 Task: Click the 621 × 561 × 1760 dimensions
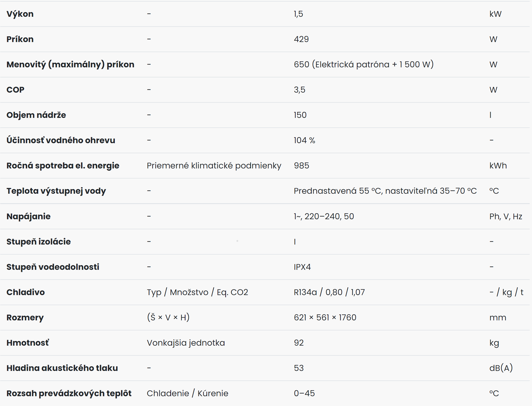(325, 318)
